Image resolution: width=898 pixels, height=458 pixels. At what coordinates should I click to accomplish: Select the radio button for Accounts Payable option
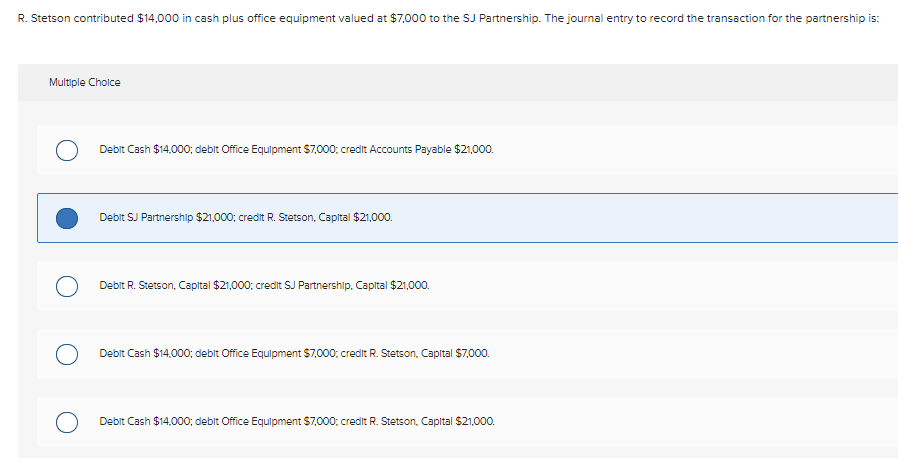point(67,150)
